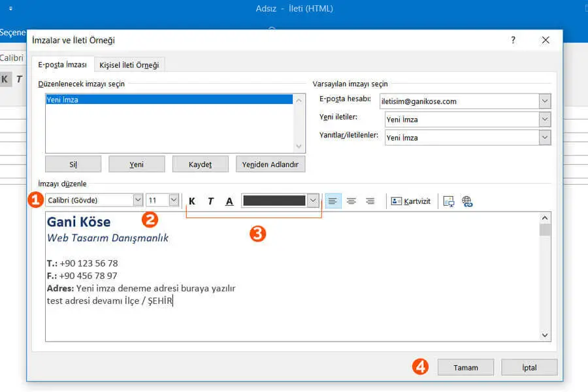Save the signature with Kaydet
The width and height of the screenshot is (588, 392).
click(x=201, y=164)
